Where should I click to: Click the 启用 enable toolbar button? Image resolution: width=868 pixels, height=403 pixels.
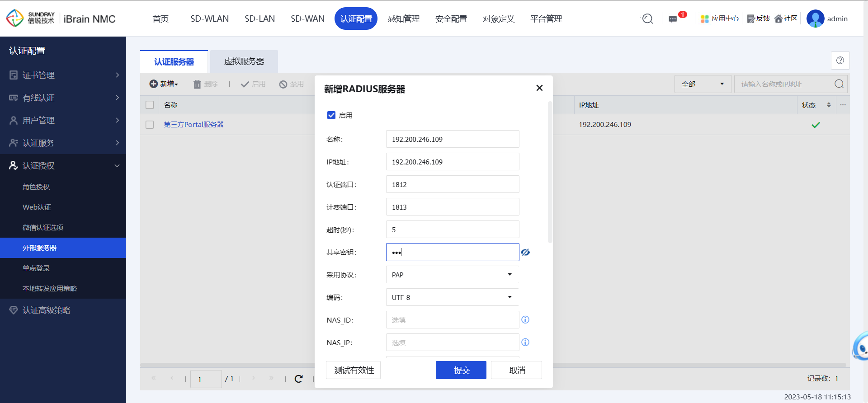(x=253, y=84)
